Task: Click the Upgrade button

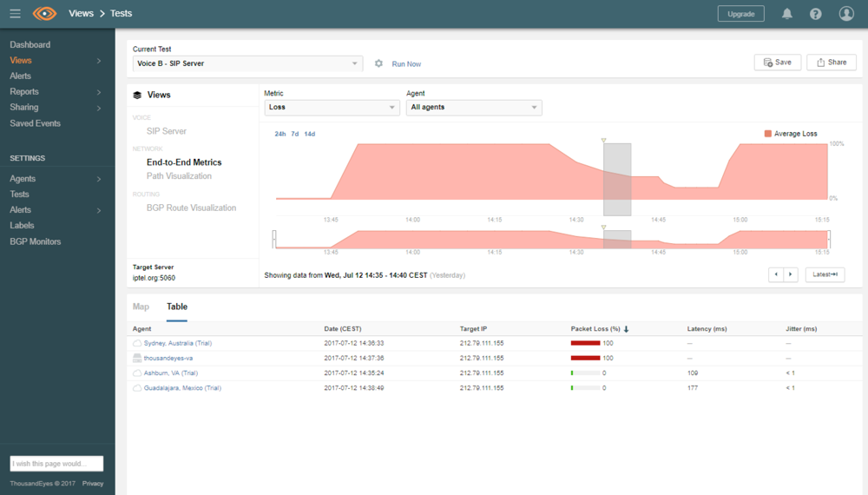Action: [740, 14]
